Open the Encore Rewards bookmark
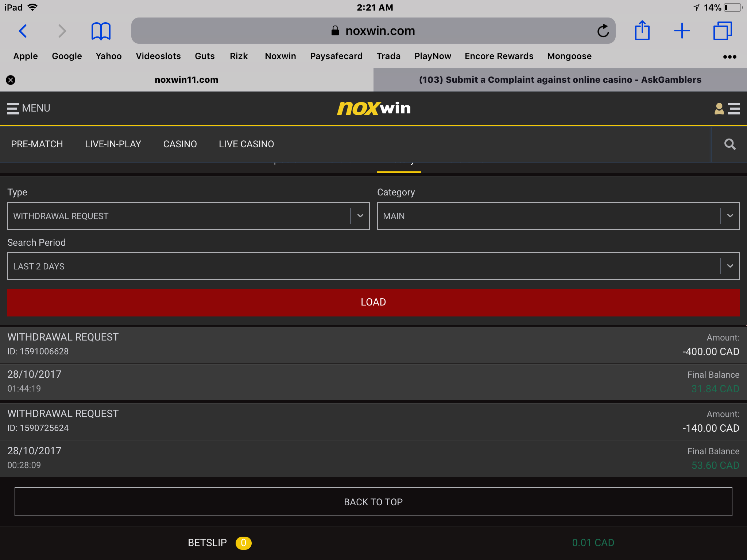Image resolution: width=747 pixels, height=560 pixels. pos(499,56)
